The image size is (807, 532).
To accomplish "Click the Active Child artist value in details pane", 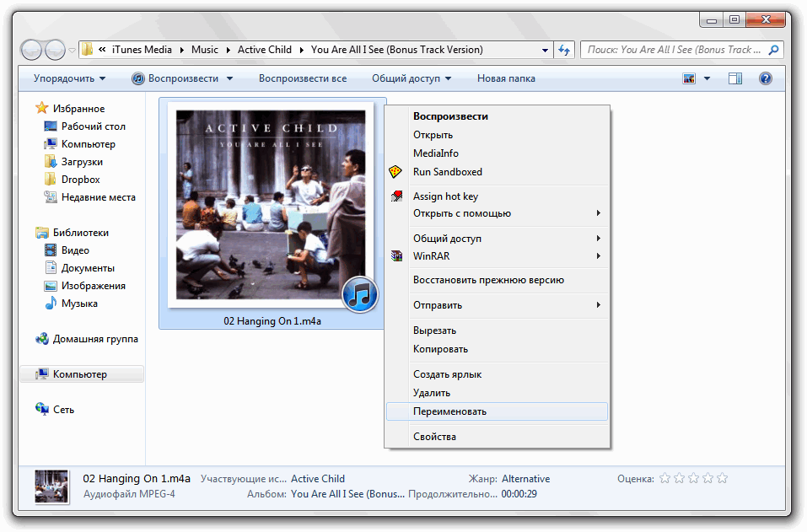I will pos(318,479).
